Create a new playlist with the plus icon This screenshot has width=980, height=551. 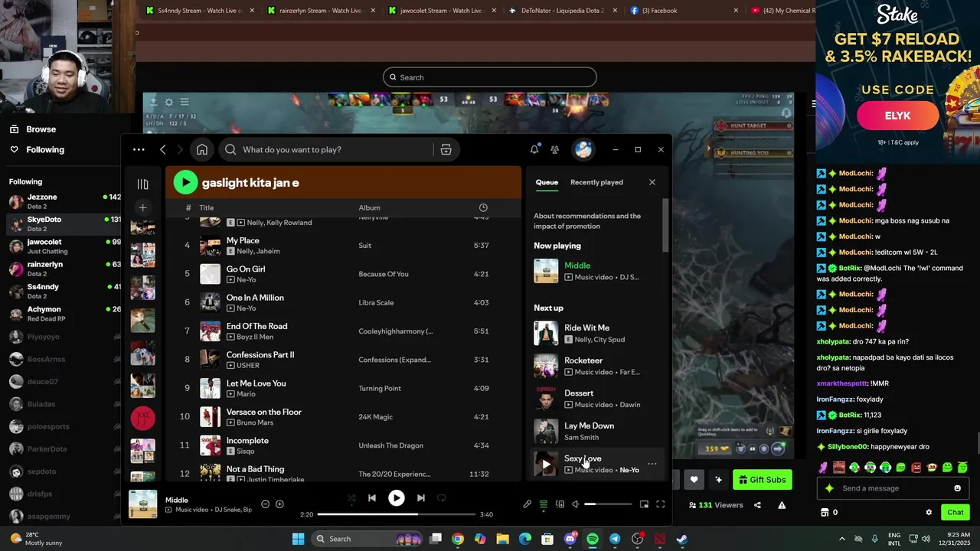142,207
